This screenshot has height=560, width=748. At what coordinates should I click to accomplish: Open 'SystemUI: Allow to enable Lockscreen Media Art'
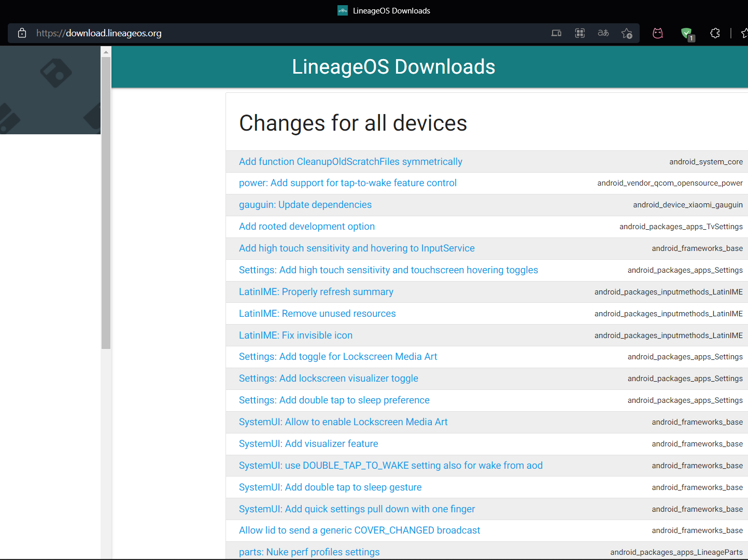(x=343, y=422)
